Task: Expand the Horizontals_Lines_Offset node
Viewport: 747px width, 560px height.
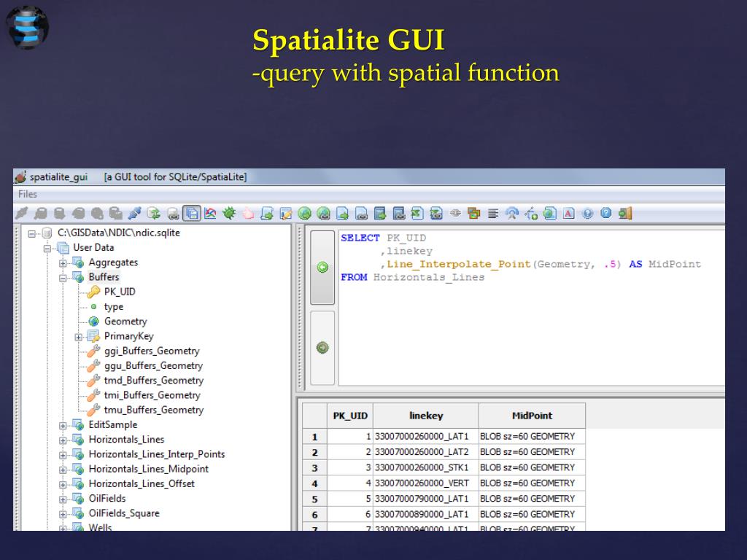Action: coord(63,484)
